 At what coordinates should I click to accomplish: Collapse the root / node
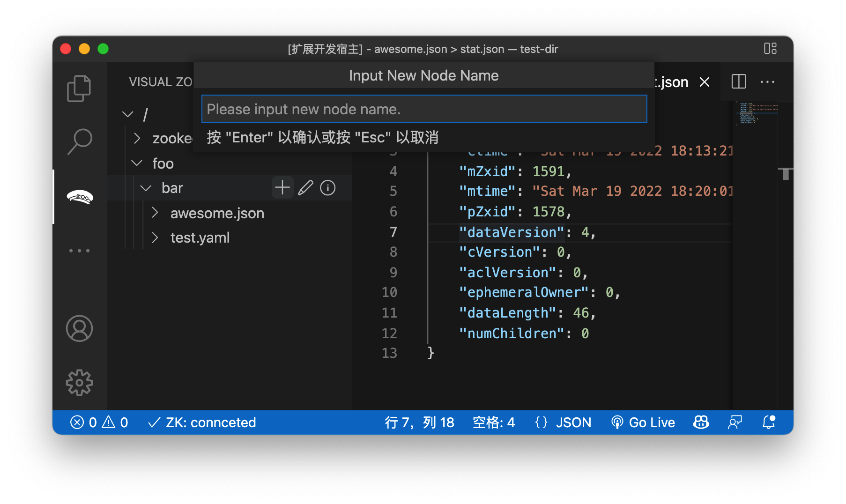pos(127,114)
